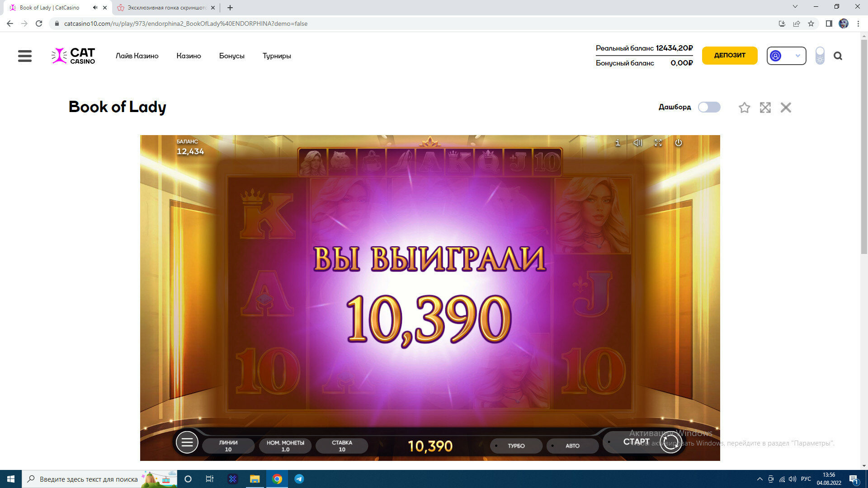Open the hamburger site menu

click(x=25, y=56)
